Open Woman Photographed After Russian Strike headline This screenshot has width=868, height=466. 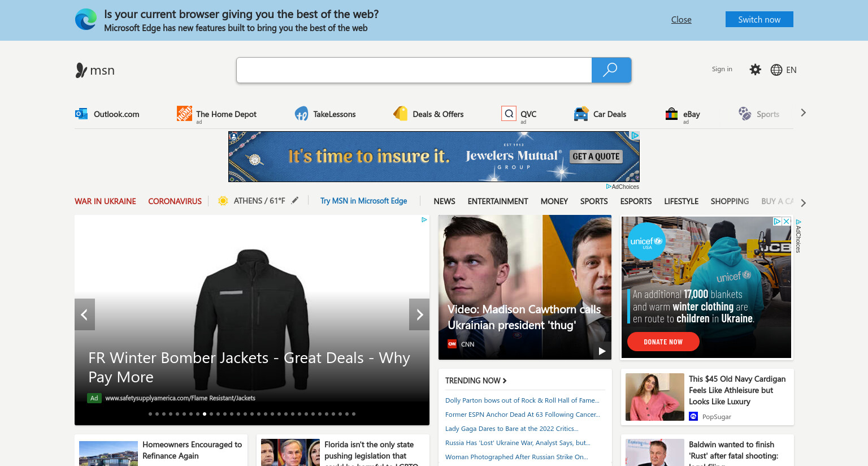[x=517, y=457]
